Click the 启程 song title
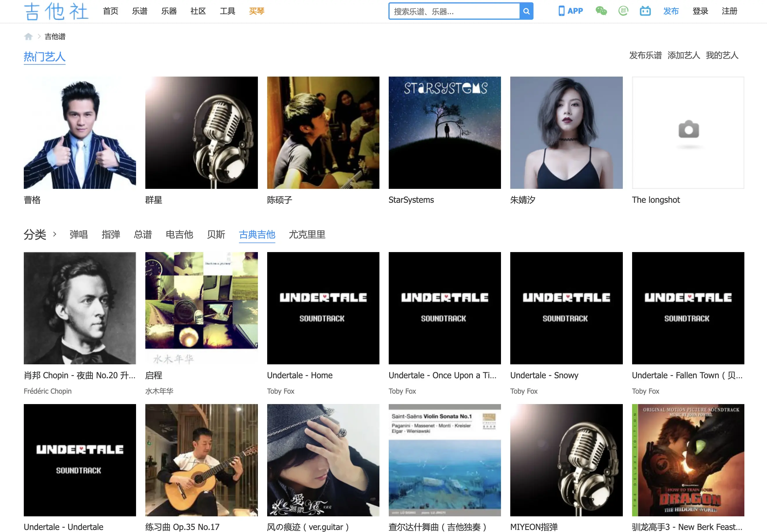Screen dimensions: 767x532 (x=154, y=375)
